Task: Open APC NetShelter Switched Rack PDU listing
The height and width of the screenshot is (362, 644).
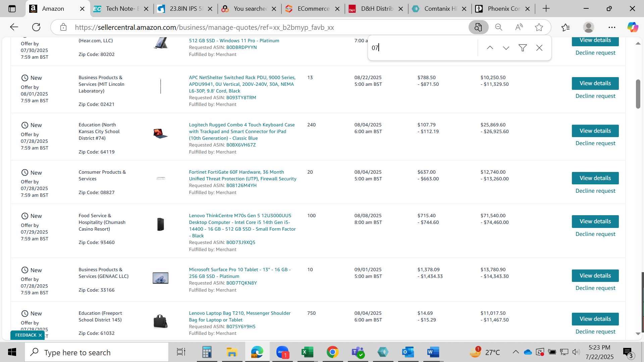Action: click(242, 84)
